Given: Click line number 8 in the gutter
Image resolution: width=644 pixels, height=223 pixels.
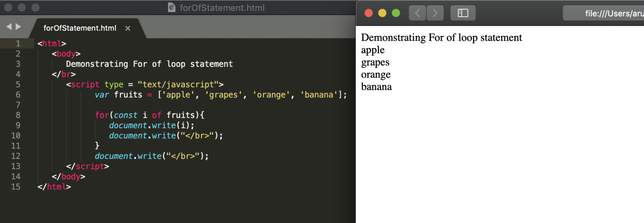Looking at the screenshot, I should click(18, 115).
